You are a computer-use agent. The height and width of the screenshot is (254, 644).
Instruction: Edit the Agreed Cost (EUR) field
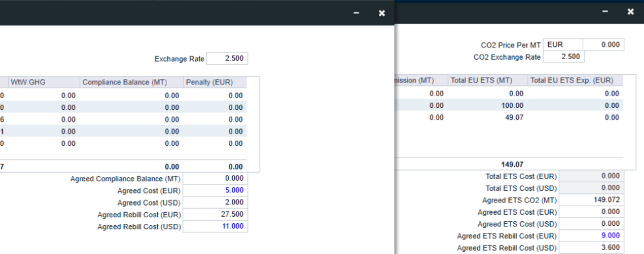coord(215,190)
